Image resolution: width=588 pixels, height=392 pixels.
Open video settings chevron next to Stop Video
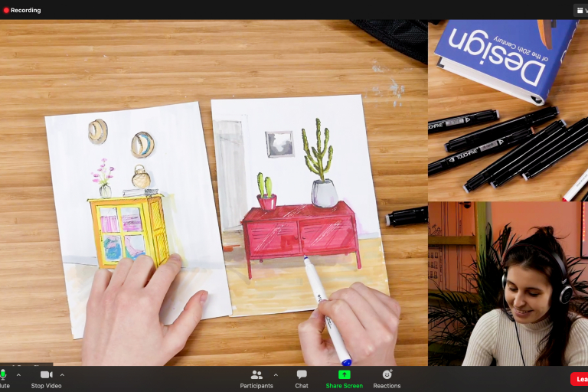[62, 375]
